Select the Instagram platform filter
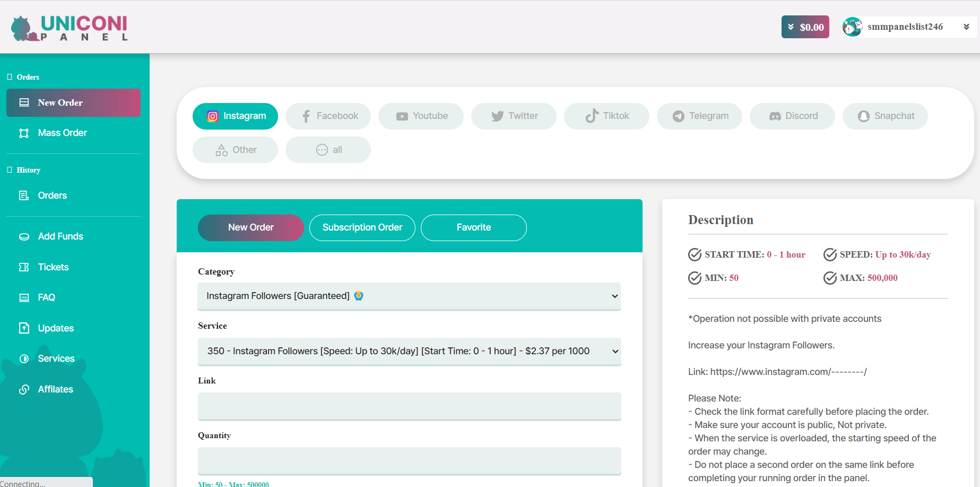Viewport: 980px width, 487px height. (235, 116)
